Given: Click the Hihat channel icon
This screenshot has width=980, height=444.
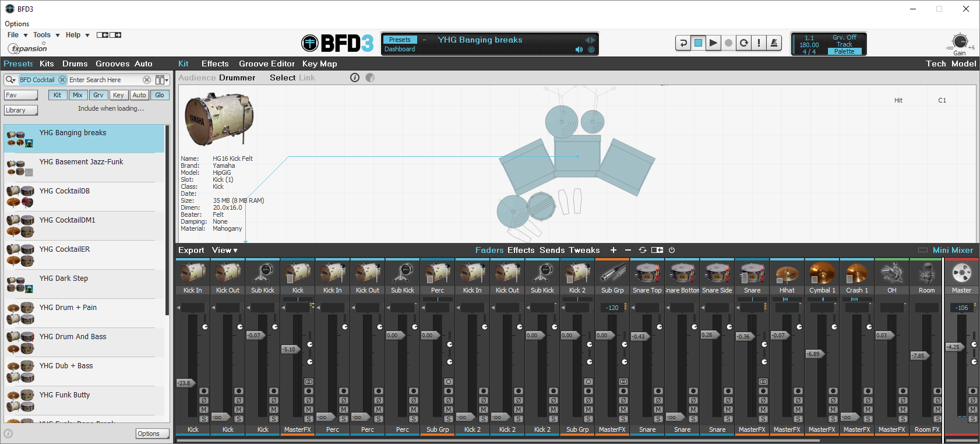Looking at the screenshot, I should coord(787,273).
